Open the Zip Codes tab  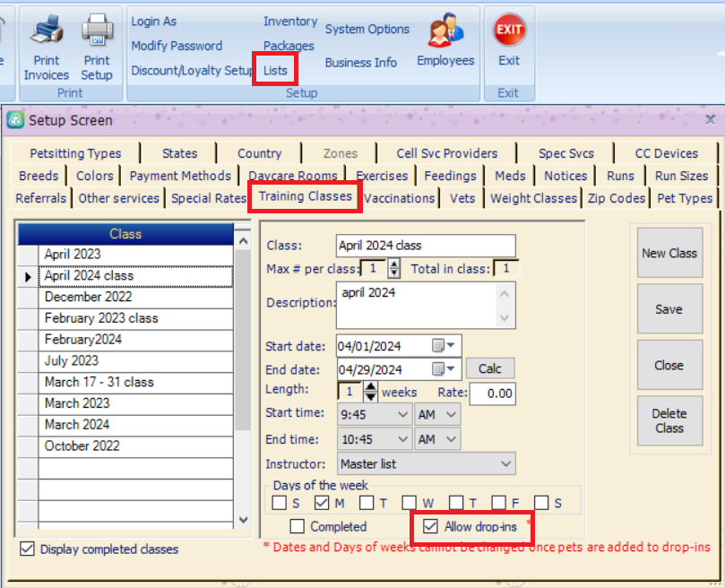pyautogui.click(x=617, y=198)
